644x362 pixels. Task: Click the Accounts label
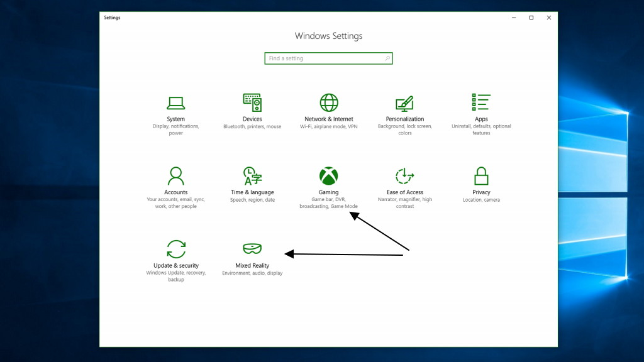(176, 192)
